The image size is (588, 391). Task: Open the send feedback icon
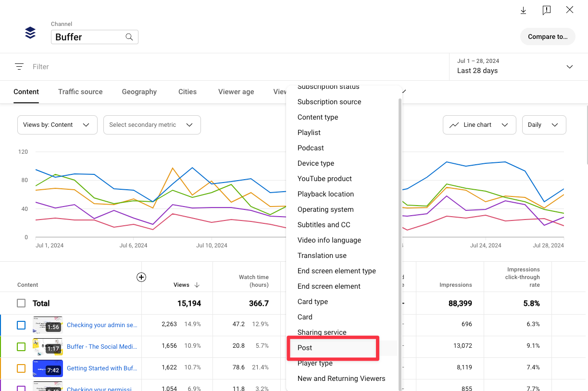click(x=547, y=10)
